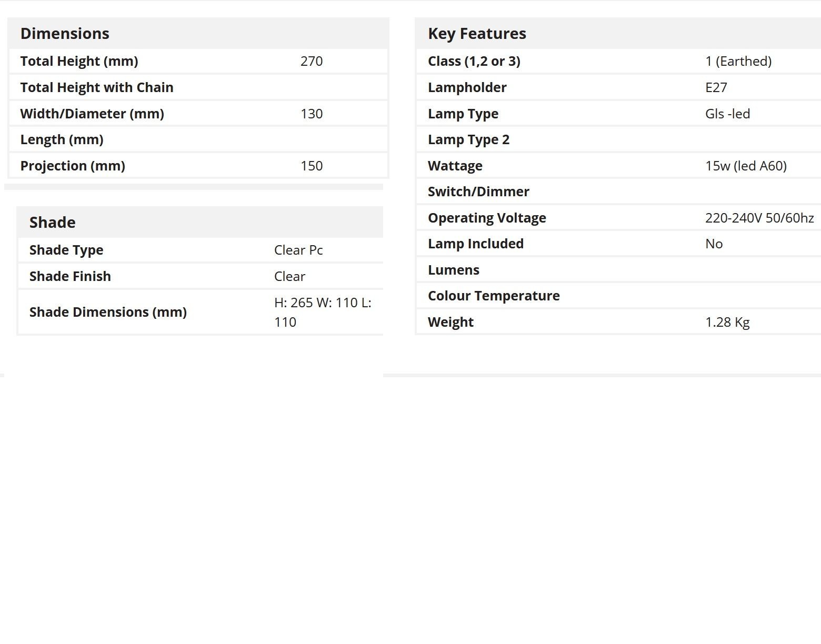This screenshot has height=644, width=821.
Task: Click the 270 total height value
Action: point(312,61)
